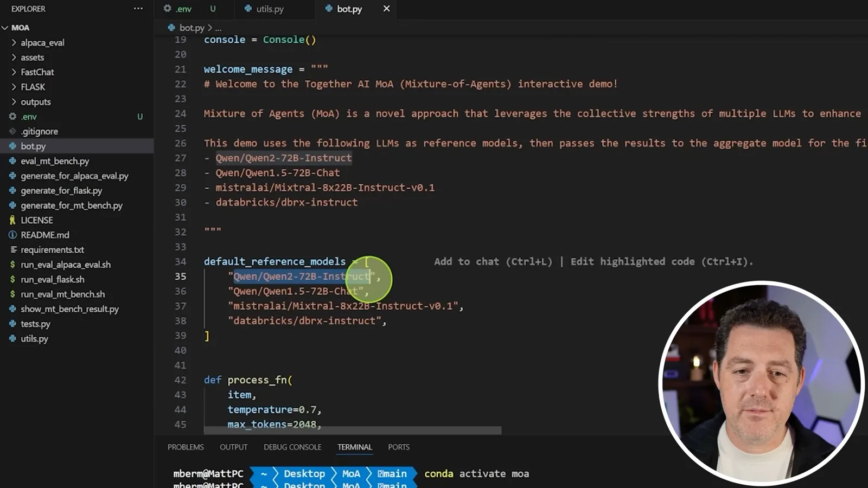The width and height of the screenshot is (868, 488).
Task: Click Python icon next to eval_mt_bench.py
Action: pos(12,161)
